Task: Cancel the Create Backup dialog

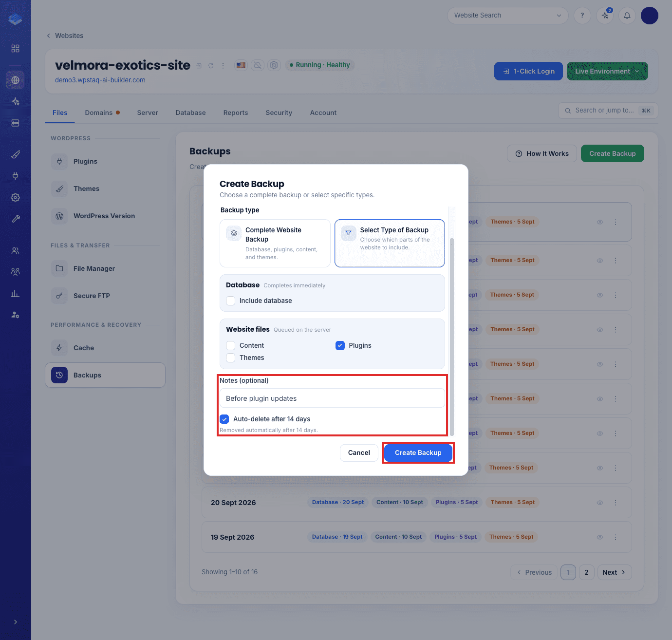Action: (359, 452)
